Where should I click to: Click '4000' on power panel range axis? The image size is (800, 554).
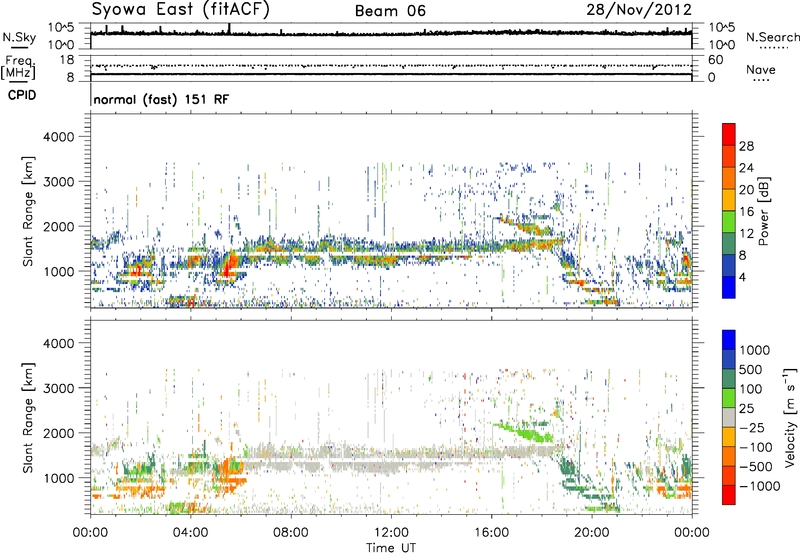59,137
